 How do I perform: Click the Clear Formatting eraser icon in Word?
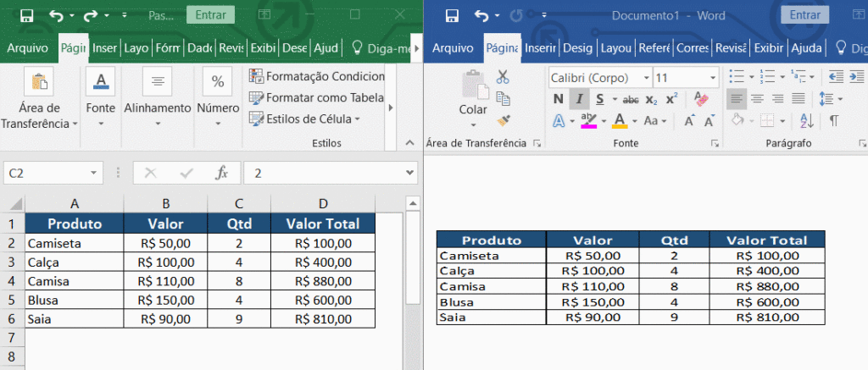(x=700, y=99)
